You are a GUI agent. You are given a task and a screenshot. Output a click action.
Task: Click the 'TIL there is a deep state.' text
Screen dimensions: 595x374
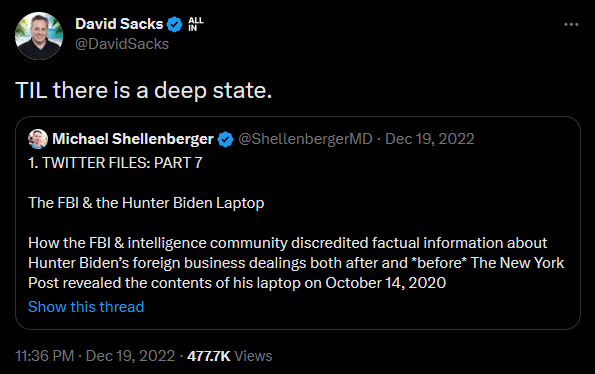point(143,91)
